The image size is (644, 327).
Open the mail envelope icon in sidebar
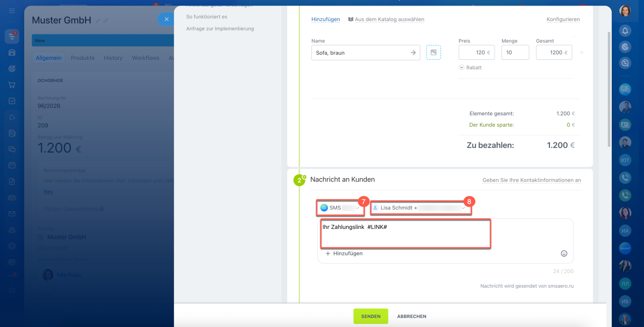(x=12, y=213)
